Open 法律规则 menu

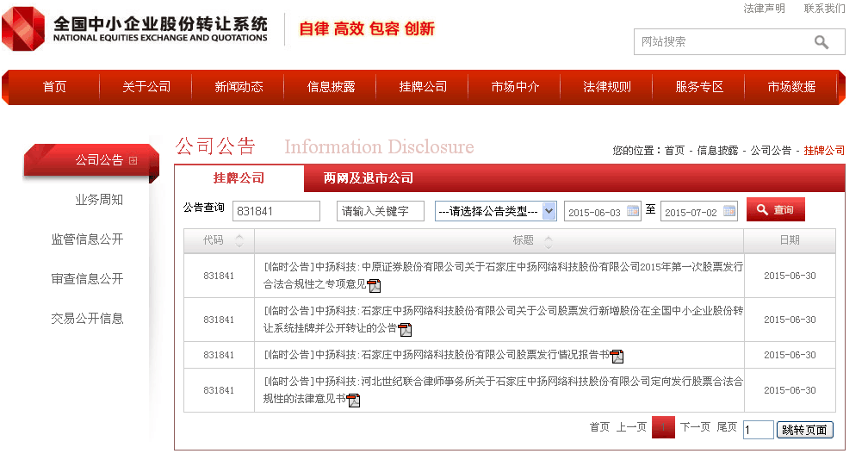tap(607, 87)
